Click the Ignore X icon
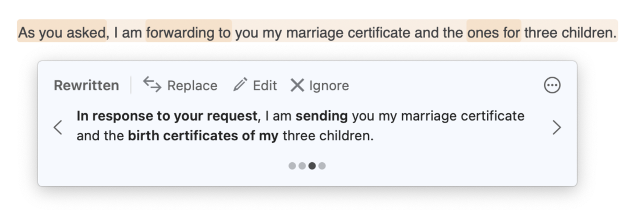The image size is (644, 217). click(297, 85)
